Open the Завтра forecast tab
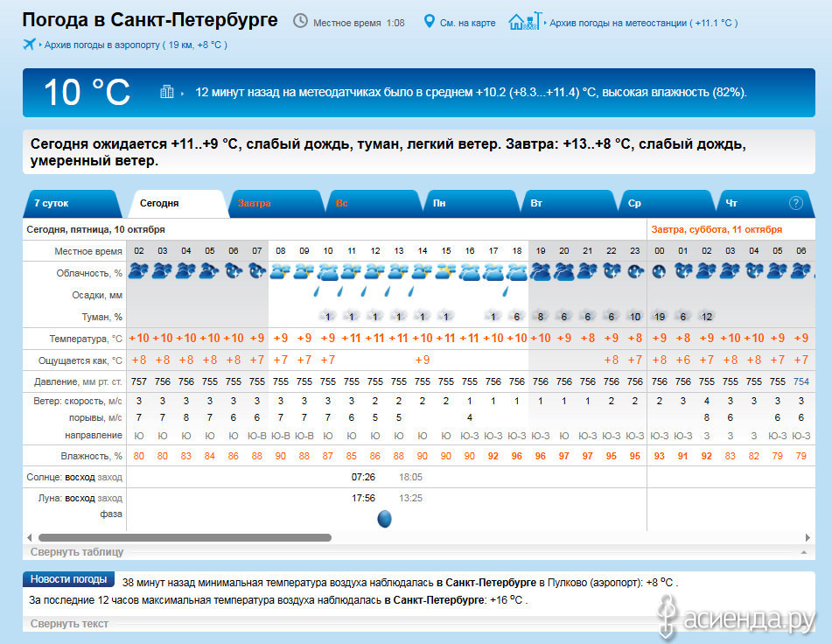The height and width of the screenshot is (644, 832). coord(255,203)
